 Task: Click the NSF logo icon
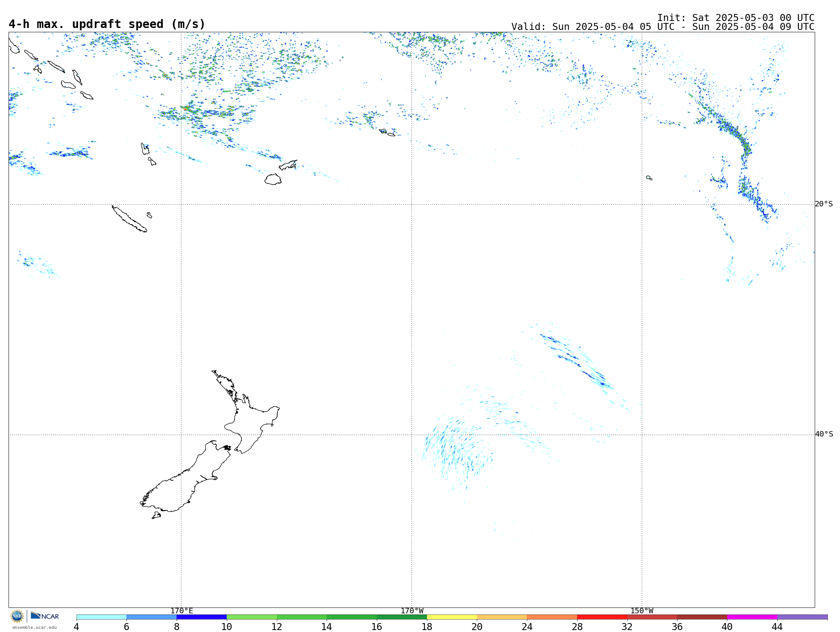click(x=17, y=616)
